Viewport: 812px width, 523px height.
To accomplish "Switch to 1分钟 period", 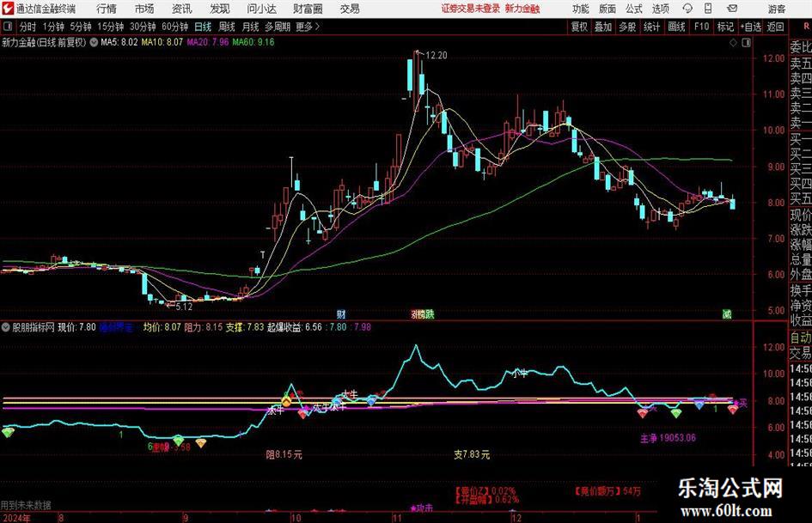I will (x=53, y=27).
